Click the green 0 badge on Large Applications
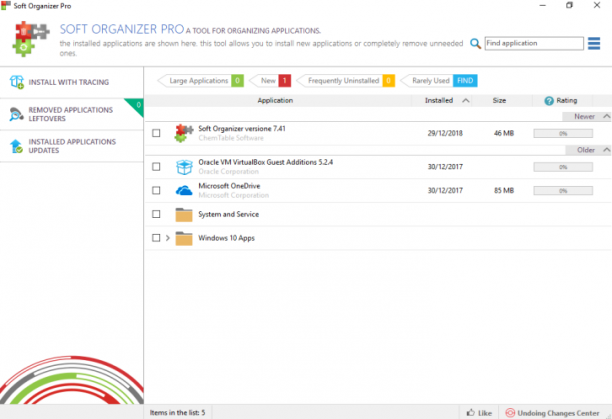The image size is (612, 419). coord(237,81)
